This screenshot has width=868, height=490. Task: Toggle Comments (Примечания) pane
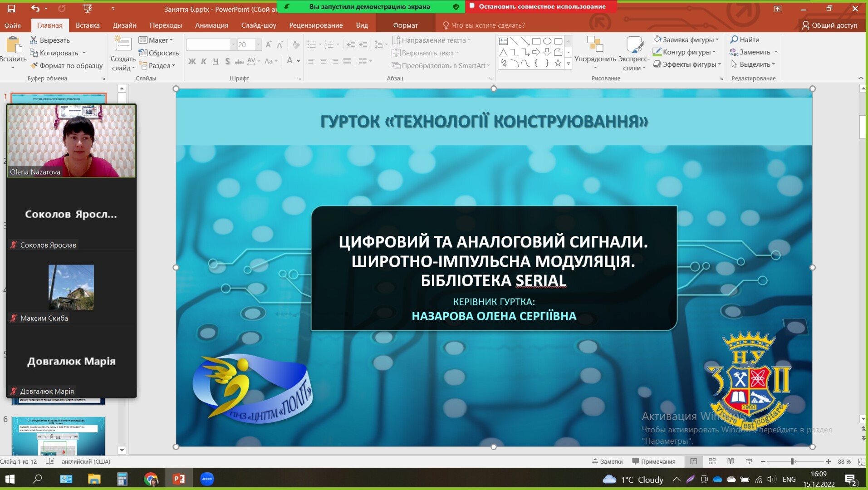[654, 461]
